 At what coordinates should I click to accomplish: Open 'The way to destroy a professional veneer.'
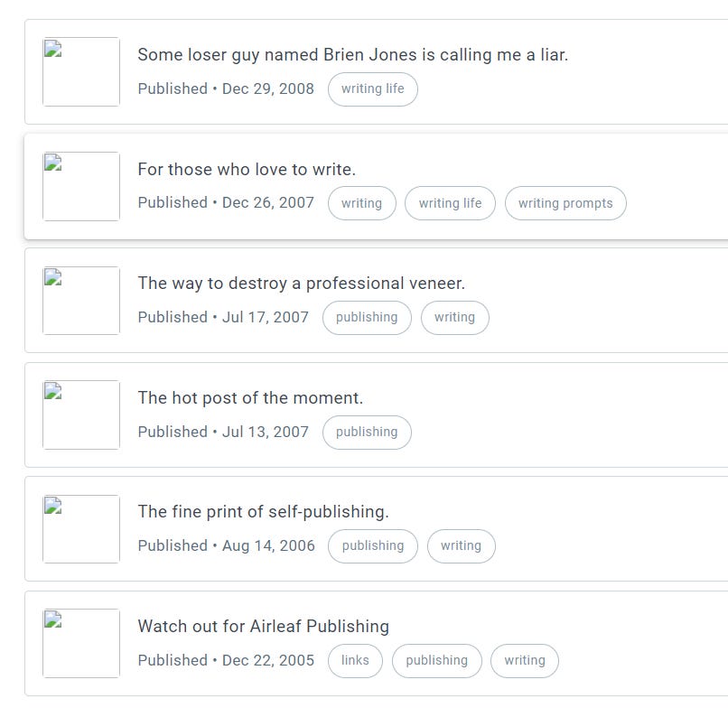(302, 283)
